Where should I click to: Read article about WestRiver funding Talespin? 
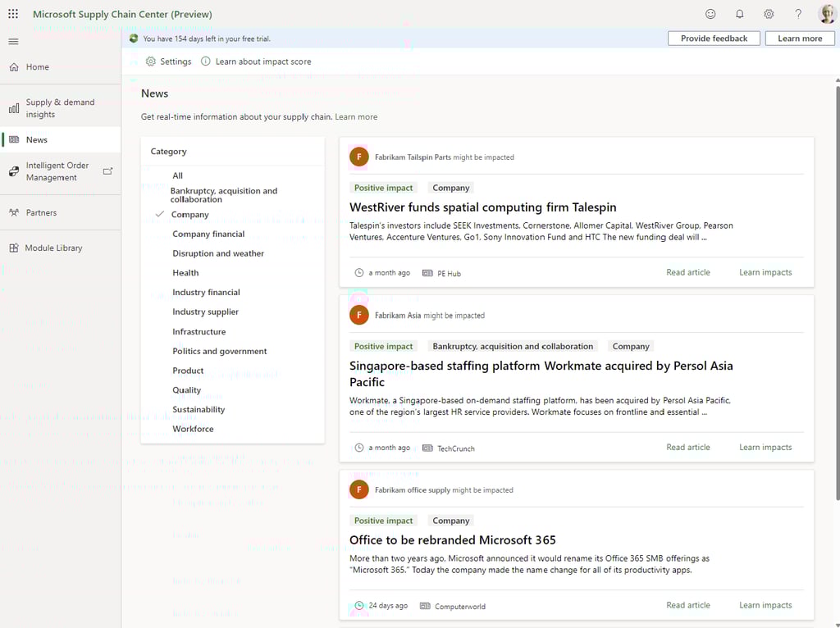(687, 272)
